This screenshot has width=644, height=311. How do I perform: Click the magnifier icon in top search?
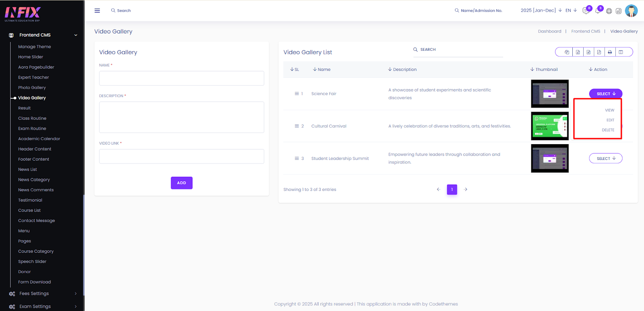113,10
